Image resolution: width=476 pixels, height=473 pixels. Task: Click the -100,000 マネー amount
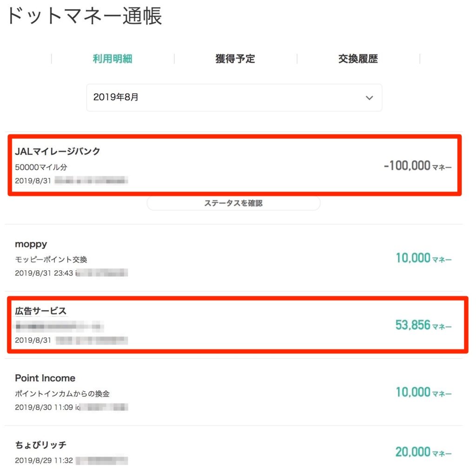[x=418, y=166]
